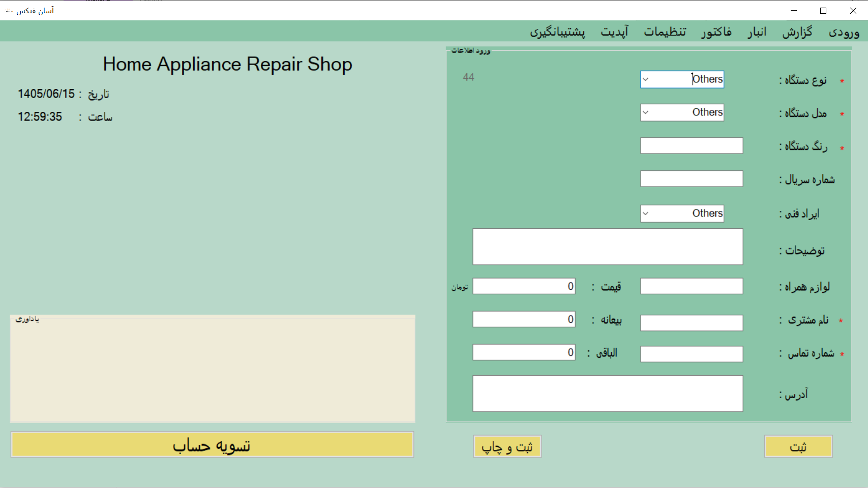The height and width of the screenshot is (488, 868).
Task: Click inside the یادآوری reminder panel
Action: [x=213, y=369]
